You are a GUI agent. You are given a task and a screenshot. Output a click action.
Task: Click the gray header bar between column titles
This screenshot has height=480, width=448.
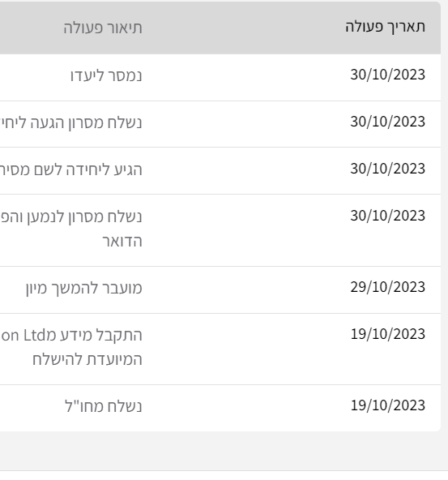coord(244,28)
